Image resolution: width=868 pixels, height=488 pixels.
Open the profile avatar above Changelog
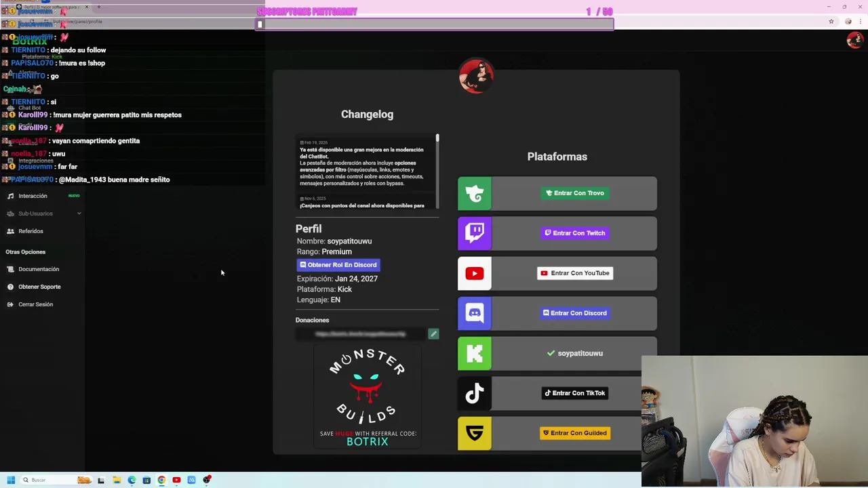[476, 76]
